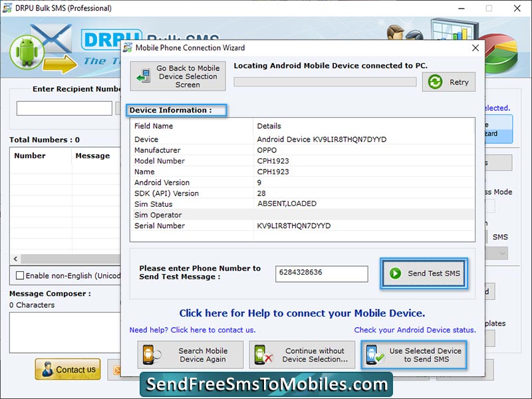
Task: Click the DRPU Bulk SMS title bar icon
Action: (8, 9)
